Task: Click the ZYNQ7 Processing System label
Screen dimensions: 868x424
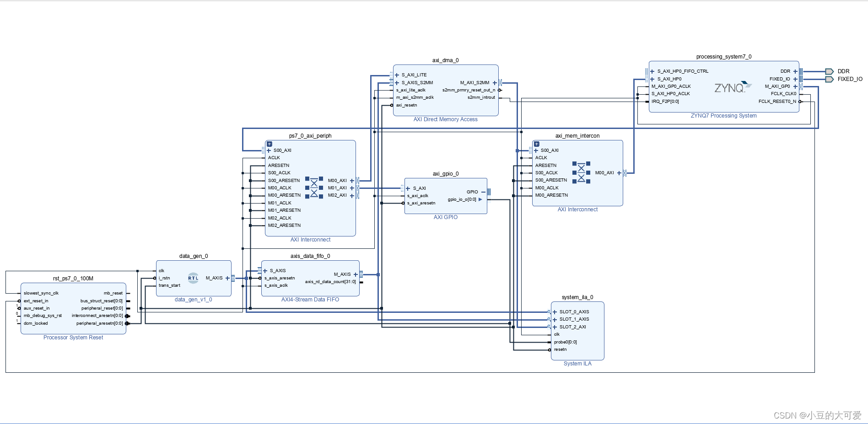Action: (x=724, y=116)
